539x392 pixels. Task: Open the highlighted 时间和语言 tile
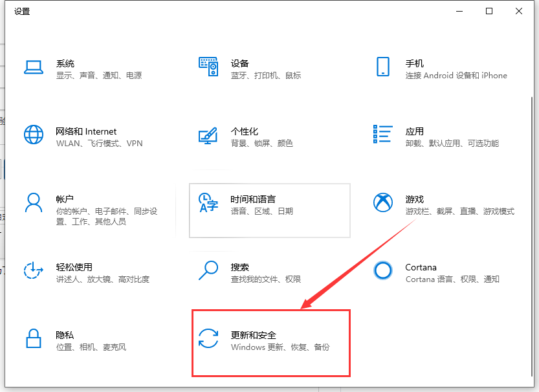(270, 210)
